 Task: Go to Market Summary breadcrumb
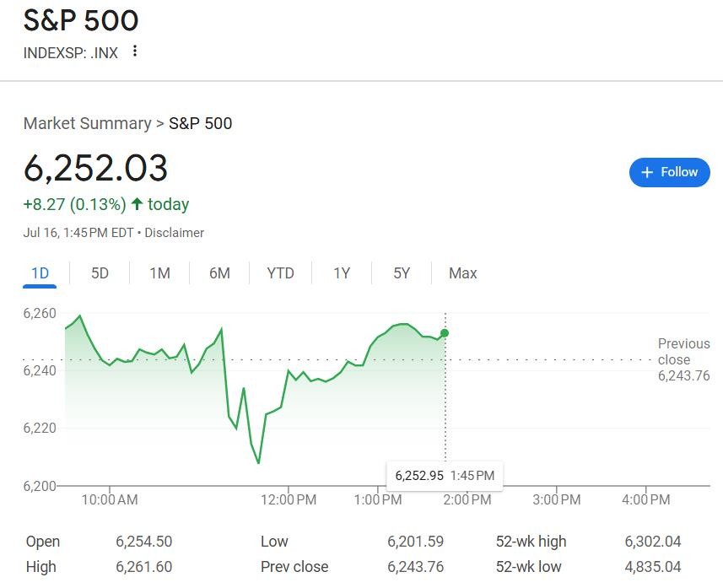[x=87, y=123]
